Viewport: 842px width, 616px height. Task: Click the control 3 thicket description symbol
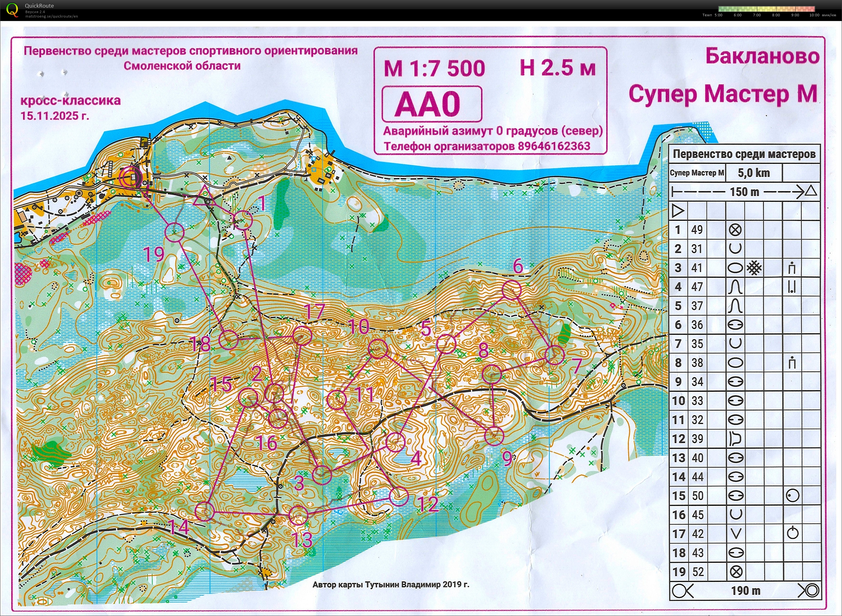click(x=754, y=268)
